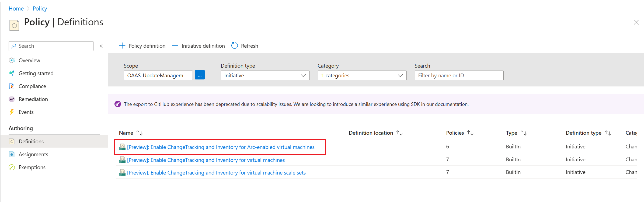
Task: Click the Definition type column header
Action: [583, 133]
